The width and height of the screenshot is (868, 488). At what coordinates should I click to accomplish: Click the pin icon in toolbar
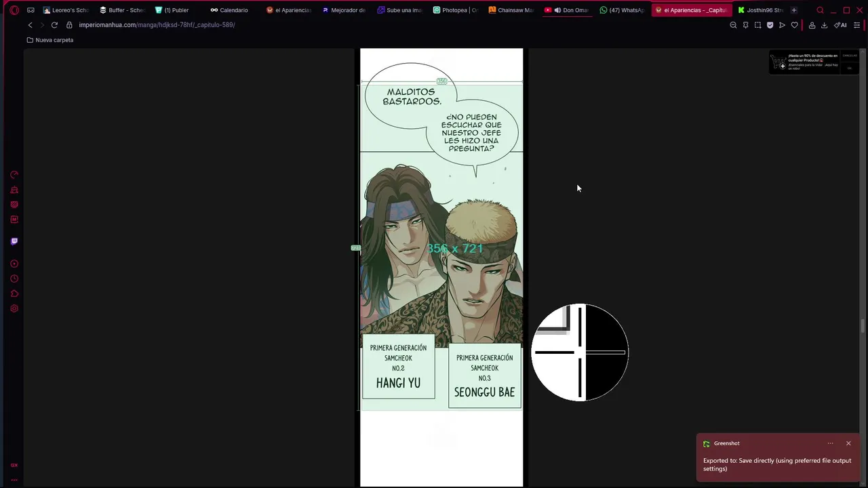745,25
